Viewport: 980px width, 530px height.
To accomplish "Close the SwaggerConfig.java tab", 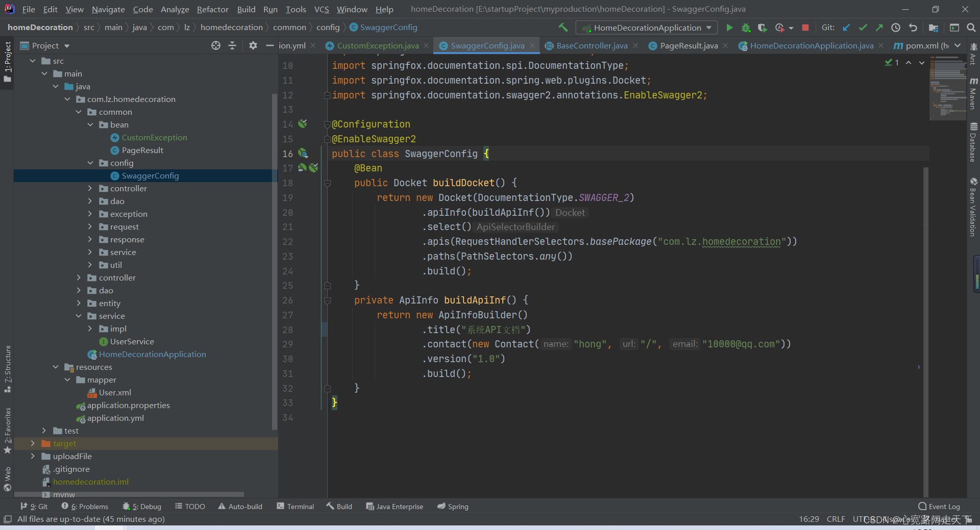I will [x=532, y=45].
